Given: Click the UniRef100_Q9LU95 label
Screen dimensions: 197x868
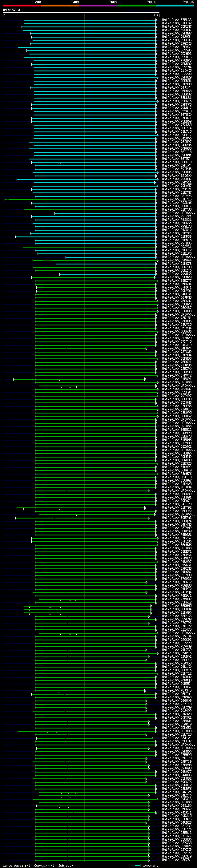Looking at the screenshot, I should (177, 172).
